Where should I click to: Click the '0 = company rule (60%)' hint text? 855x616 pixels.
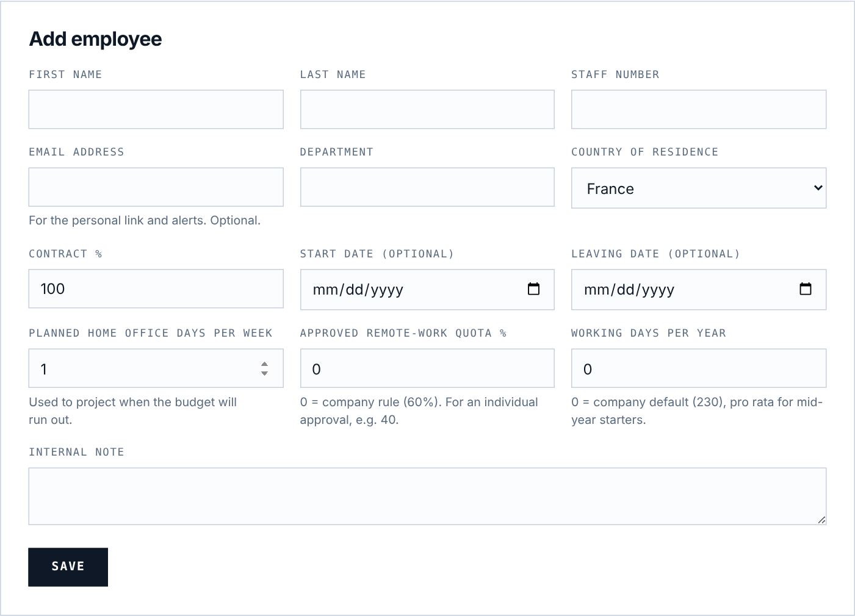419,410
